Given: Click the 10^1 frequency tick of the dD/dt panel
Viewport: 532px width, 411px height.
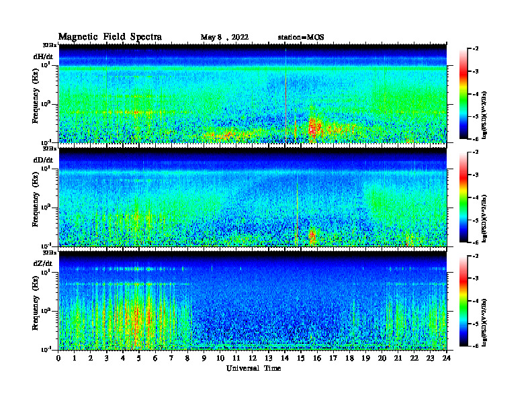Looking at the screenshot, I should (x=46, y=168).
